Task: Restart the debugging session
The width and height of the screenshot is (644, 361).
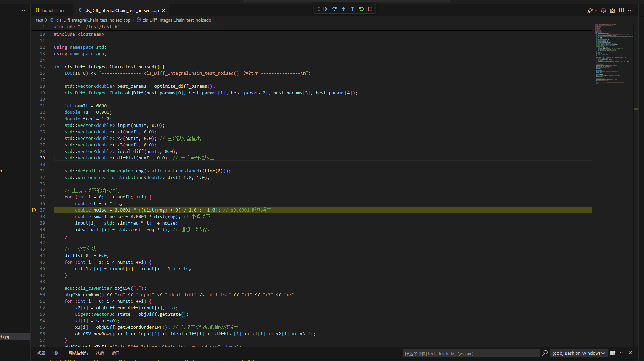Action: (x=361, y=9)
